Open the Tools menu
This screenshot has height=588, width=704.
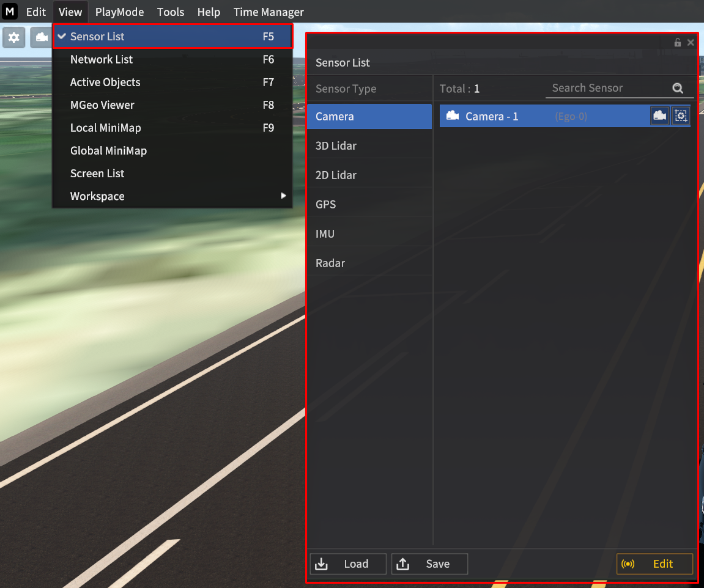(171, 12)
